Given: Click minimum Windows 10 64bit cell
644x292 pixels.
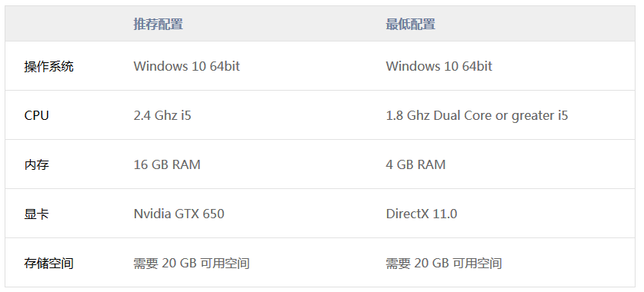Looking at the screenshot, I should click(x=439, y=66).
